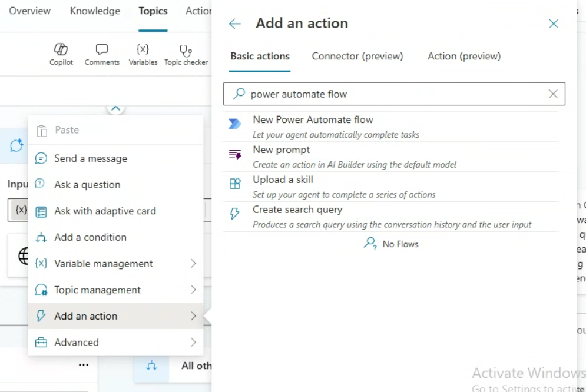Viewport: 586px width, 392px height.
Task: Collapse the node using the up chevron
Action: pyautogui.click(x=116, y=108)
